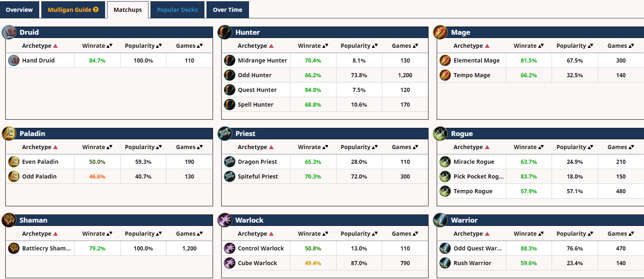Screen dimensions: 644x279
Task: Click the Mage class icon in header
Action: tap(440, 32)
